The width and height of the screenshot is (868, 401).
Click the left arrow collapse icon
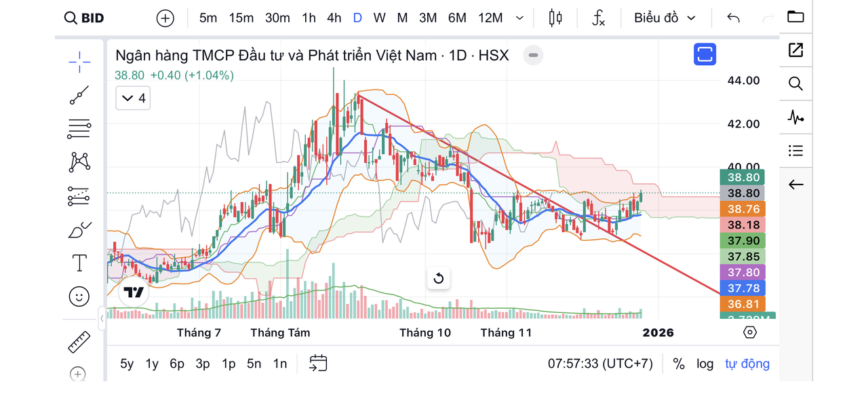click(x=795, y=185)
